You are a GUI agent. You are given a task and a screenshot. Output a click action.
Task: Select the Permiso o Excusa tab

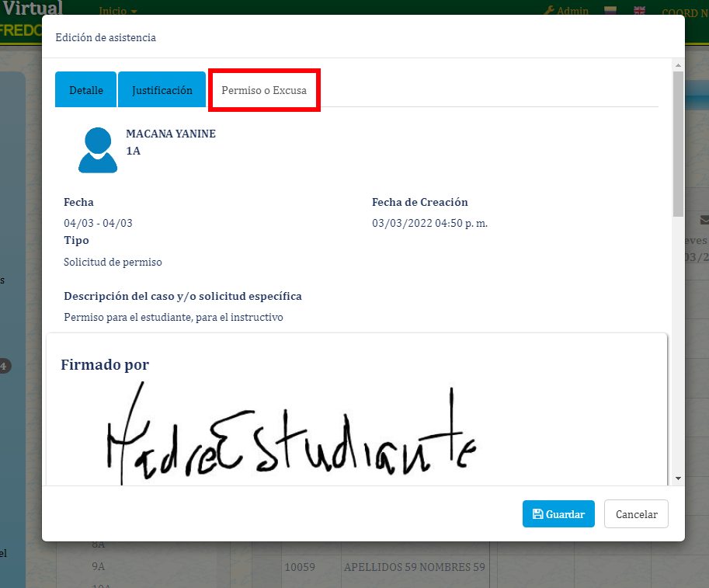tap(264, 90)
